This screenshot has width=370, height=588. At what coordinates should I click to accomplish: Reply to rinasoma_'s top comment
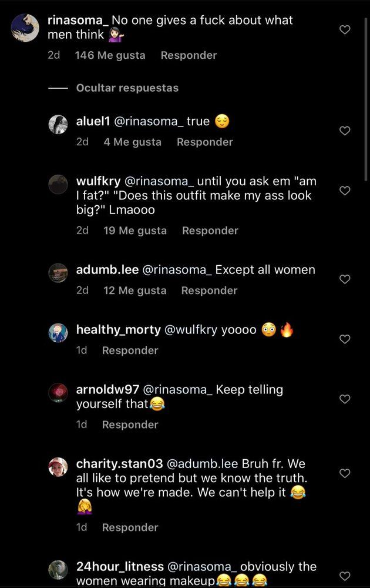coord(189,55)
